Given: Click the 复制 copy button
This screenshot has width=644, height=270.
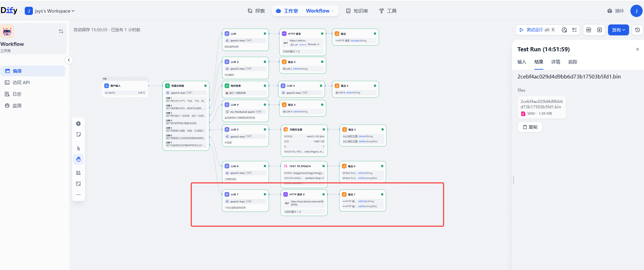Looking at the screenshot, I should pos(530,127).
